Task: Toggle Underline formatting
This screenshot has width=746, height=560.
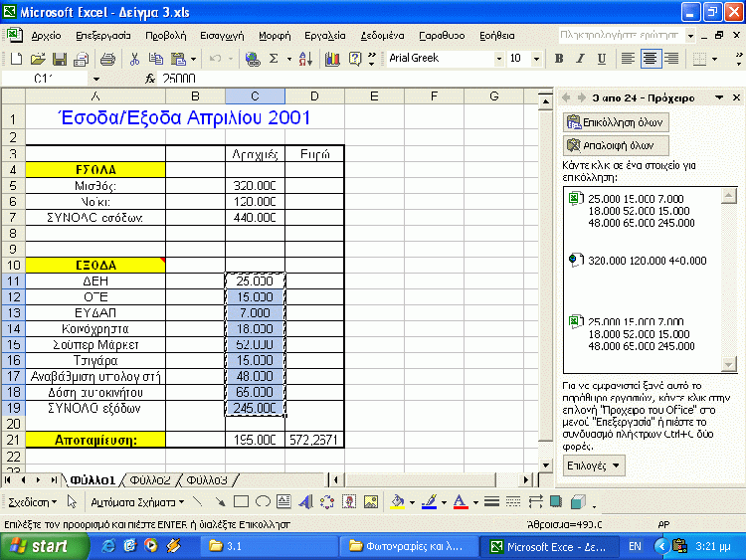Action: click(x=602, y=59)
